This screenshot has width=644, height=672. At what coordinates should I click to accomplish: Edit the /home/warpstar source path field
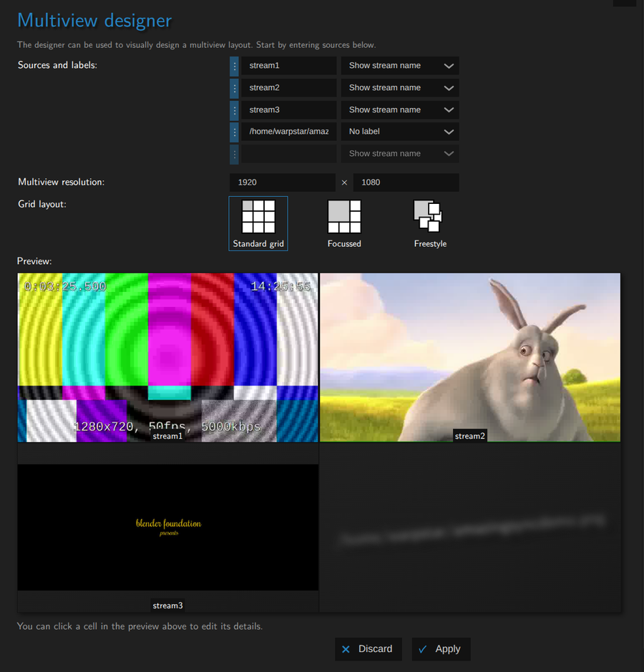(x=288, y=132)
